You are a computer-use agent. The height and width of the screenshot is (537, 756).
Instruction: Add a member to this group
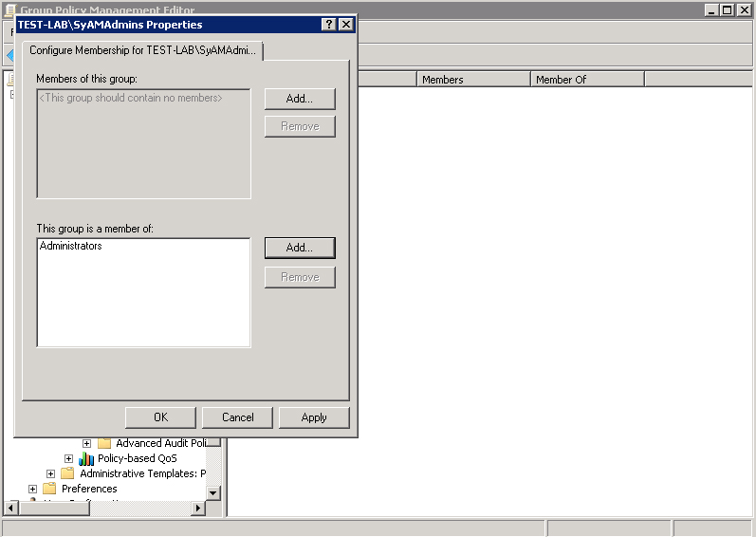(300, 99)
